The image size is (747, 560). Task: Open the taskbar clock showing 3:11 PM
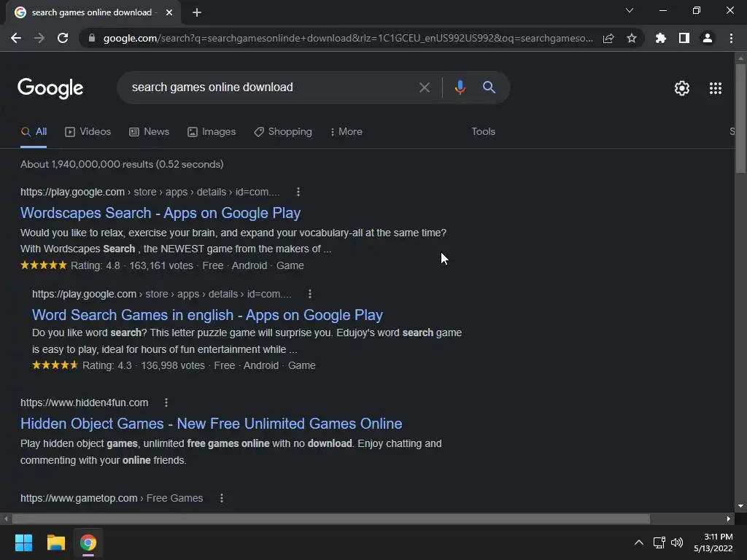[713, 542]
